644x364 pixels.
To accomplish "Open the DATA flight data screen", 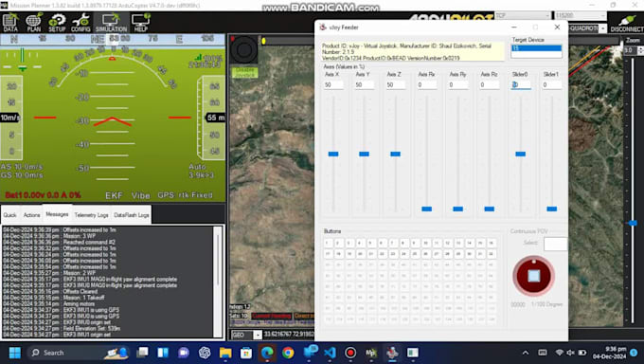I will tap(10, 22).
